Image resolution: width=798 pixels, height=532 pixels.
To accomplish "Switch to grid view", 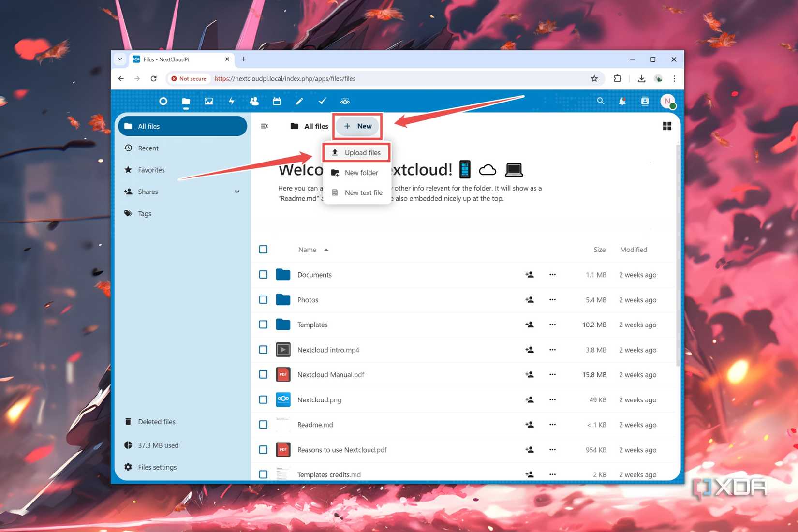I will (x=667, y=126).
